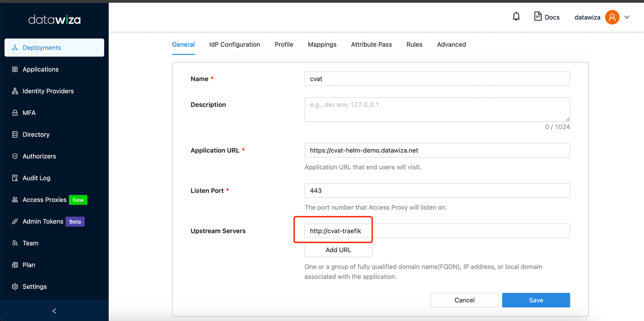Open the Profile tab
Screen dimensions: 644x321
284,44
